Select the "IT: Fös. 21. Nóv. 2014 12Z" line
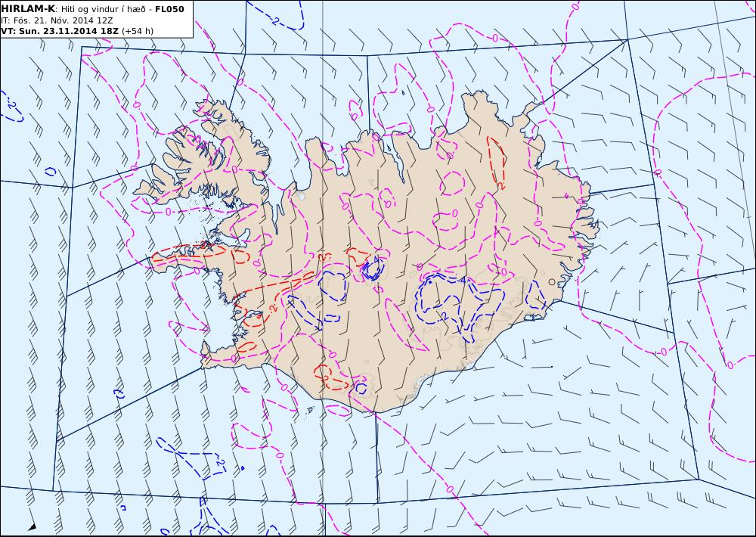The image size is (756, 537). [x=57, y=20]
